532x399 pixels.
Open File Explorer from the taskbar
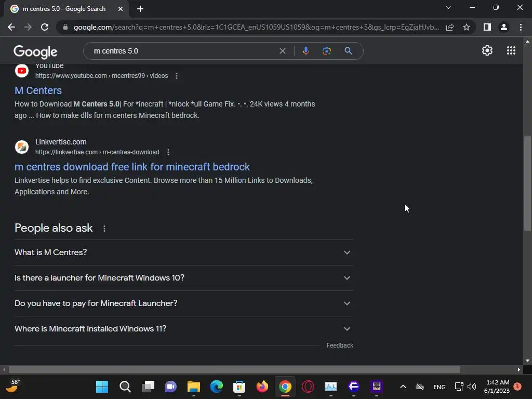pos(193,387)
